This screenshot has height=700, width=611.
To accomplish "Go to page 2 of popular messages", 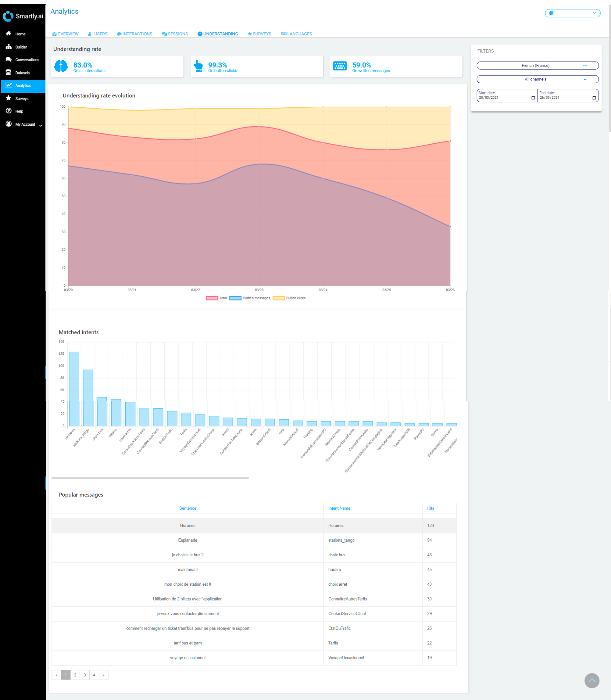I will [x=75, y=675].
